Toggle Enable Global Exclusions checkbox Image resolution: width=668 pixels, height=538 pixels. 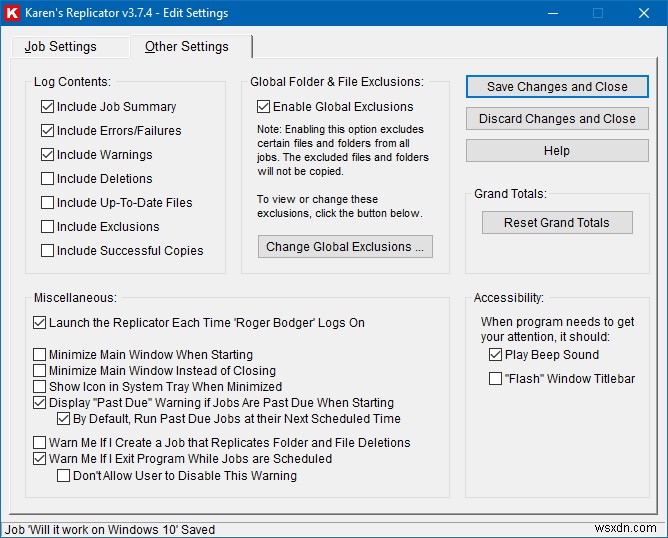coord(263,106)
